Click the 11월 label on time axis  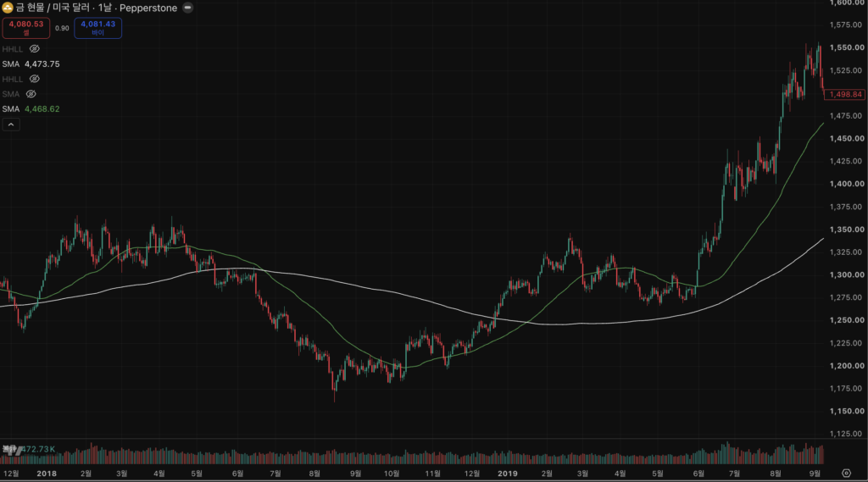pos(433,474)
